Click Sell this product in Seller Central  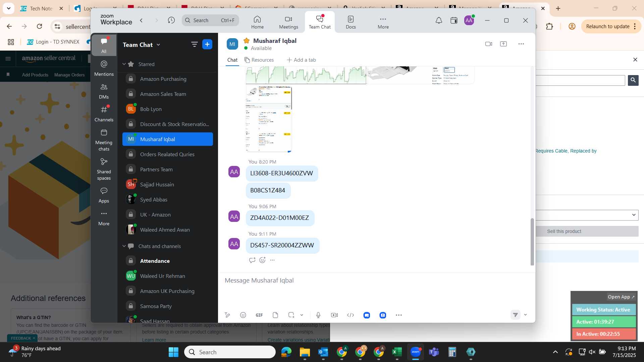click(564, 231)
